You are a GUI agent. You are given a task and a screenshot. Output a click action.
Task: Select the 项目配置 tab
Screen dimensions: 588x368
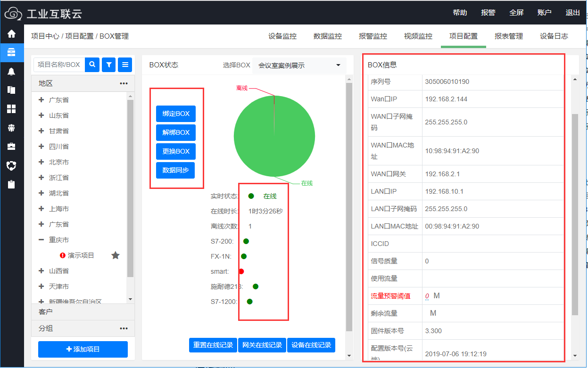point(464,36)
